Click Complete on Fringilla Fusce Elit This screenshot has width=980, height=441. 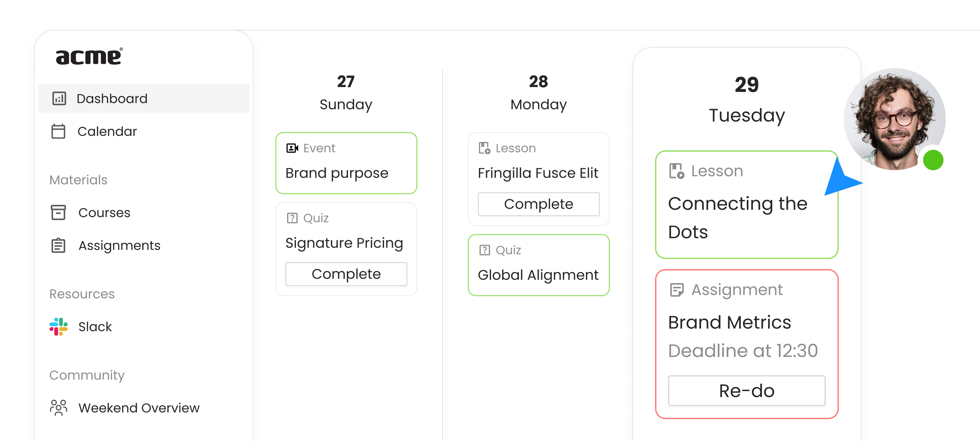coord(539,204)
